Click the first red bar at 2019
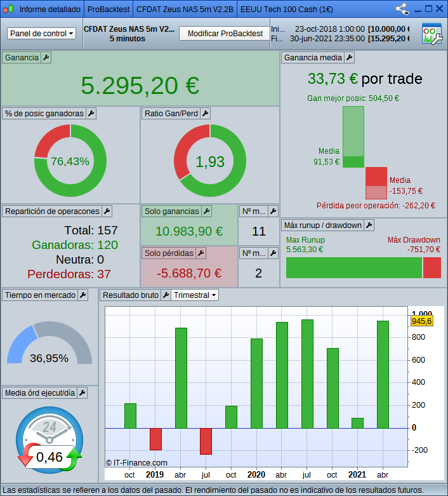 155,439
